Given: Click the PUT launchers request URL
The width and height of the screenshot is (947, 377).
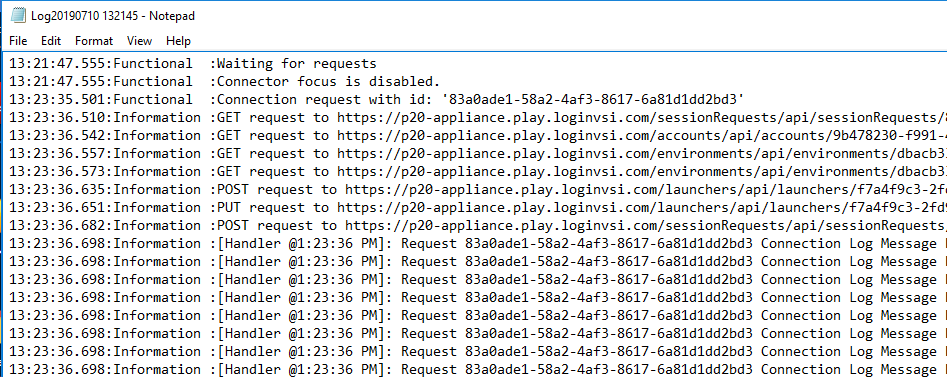Looking at the screenshot, I should (641, 208).
